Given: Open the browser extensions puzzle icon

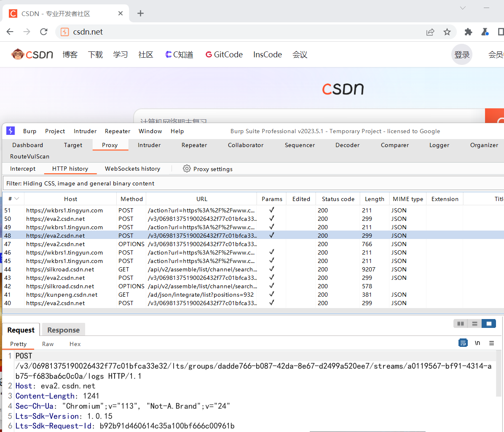Looking at the screenshot, I should point(468,32).
